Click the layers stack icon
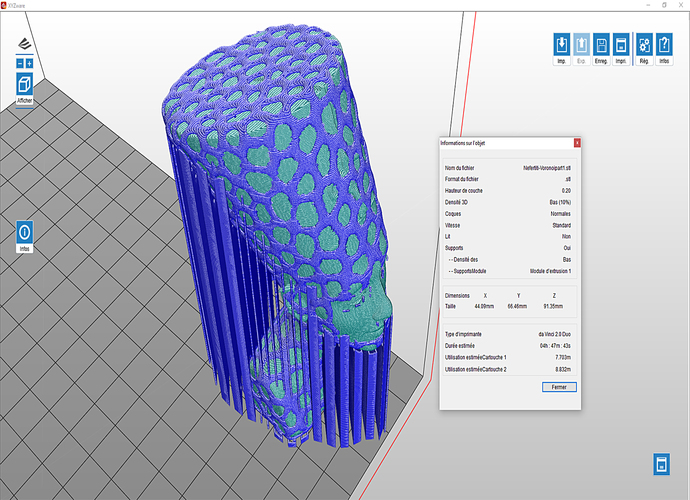The width and height of the screenshot is (690, 500). point(25,44)
